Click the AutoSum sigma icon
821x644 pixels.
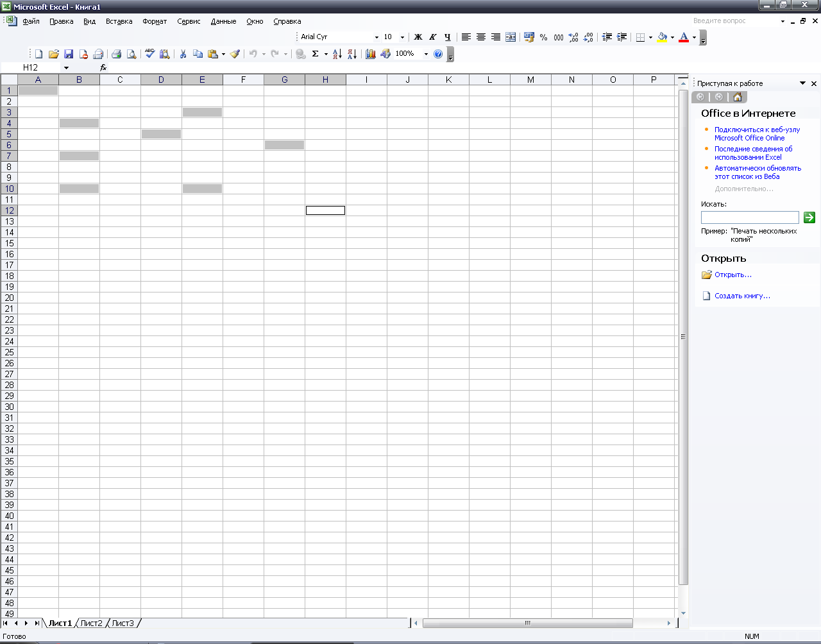(315, 55)
